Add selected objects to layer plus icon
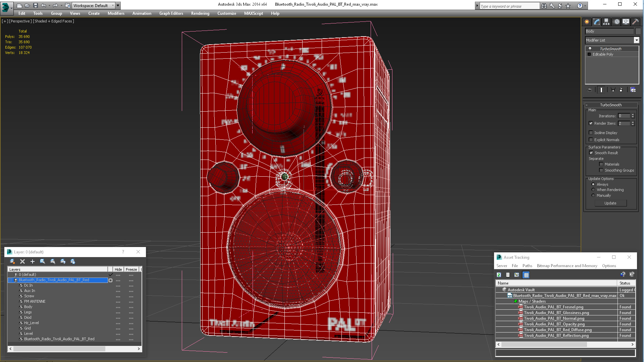Viewport: 644px width, 362px height. [x=33, y=261]
